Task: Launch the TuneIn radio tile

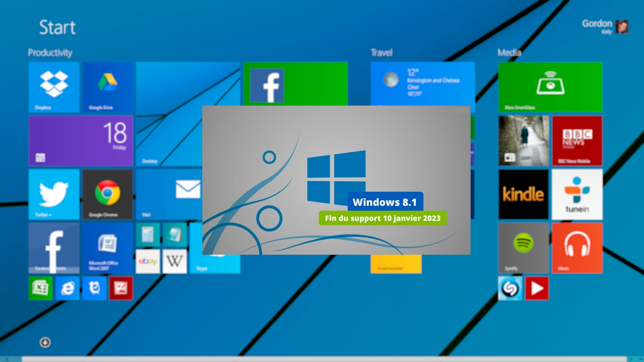Action: tap(577, 194)
